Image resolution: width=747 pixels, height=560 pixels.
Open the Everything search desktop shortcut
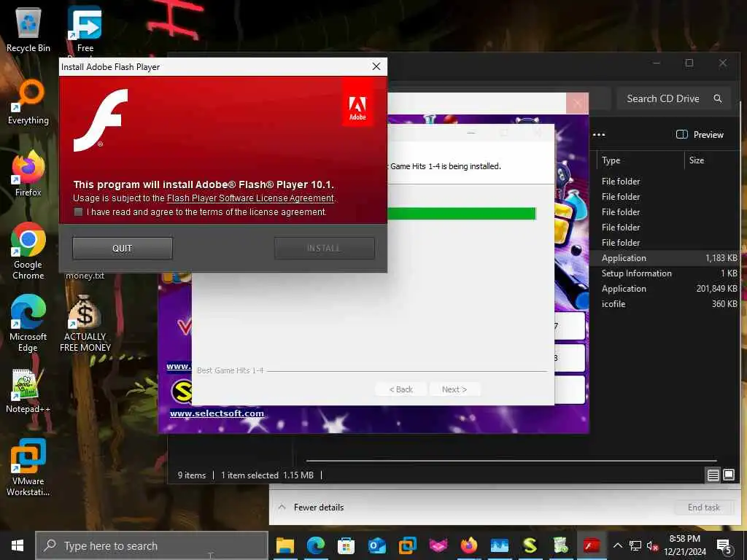pos(28,102)
